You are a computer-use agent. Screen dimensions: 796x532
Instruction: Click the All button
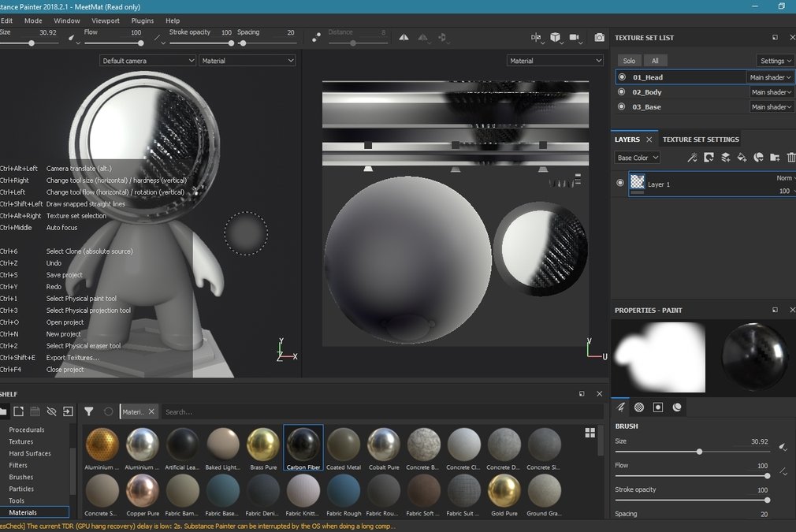coord(655,61)
